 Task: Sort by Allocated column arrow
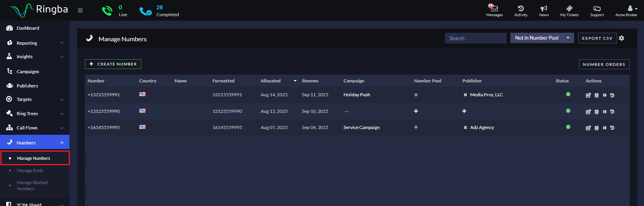pyautogui.click(x=295, y=81)
